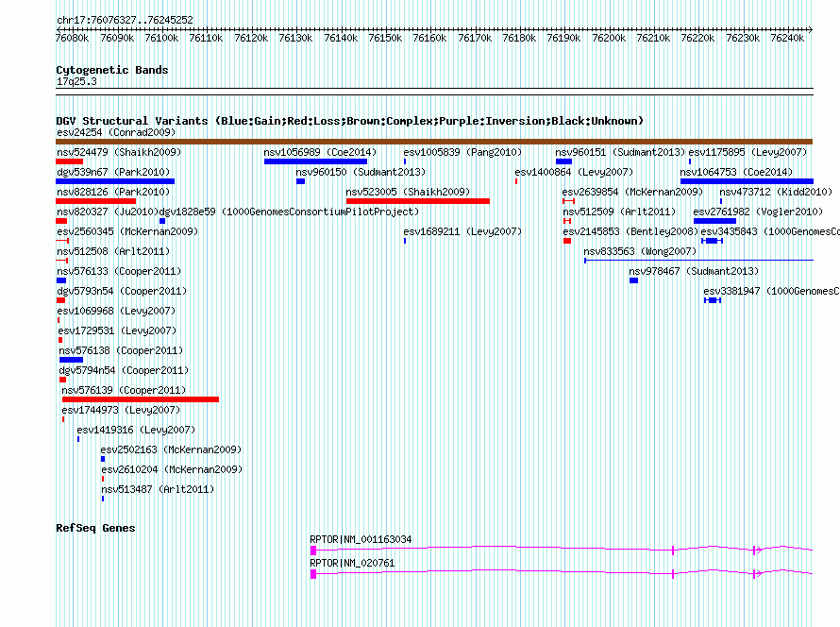Click the blue dgv539n67 gain bar
The image size is (840, 627).
coord(115,181)
